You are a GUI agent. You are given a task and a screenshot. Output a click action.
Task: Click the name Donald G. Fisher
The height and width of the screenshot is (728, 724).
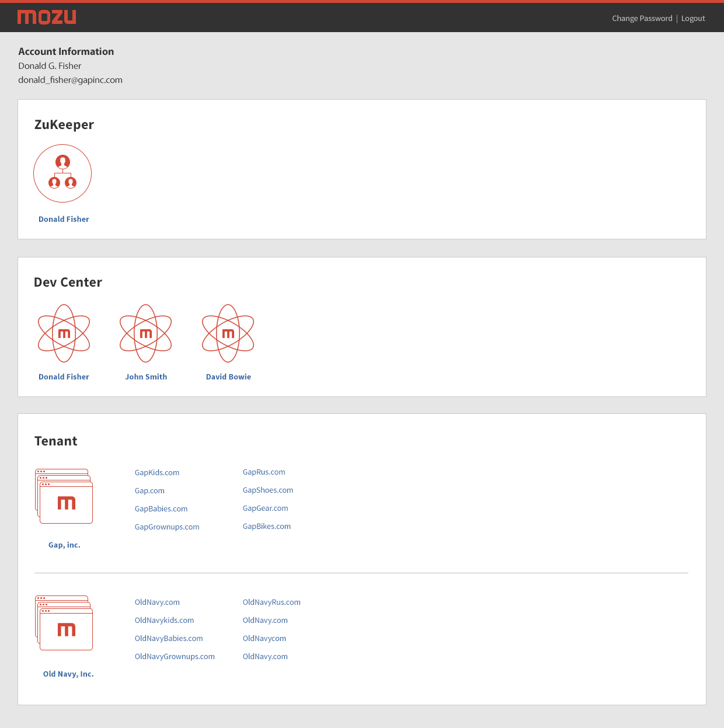pyautogui.click(x=50, y=66)
